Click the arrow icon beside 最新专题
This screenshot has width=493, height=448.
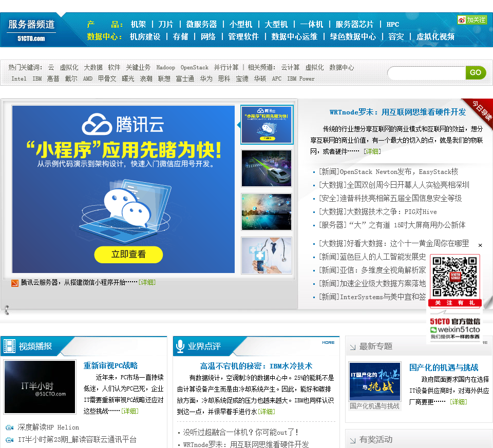coord(353,347)
